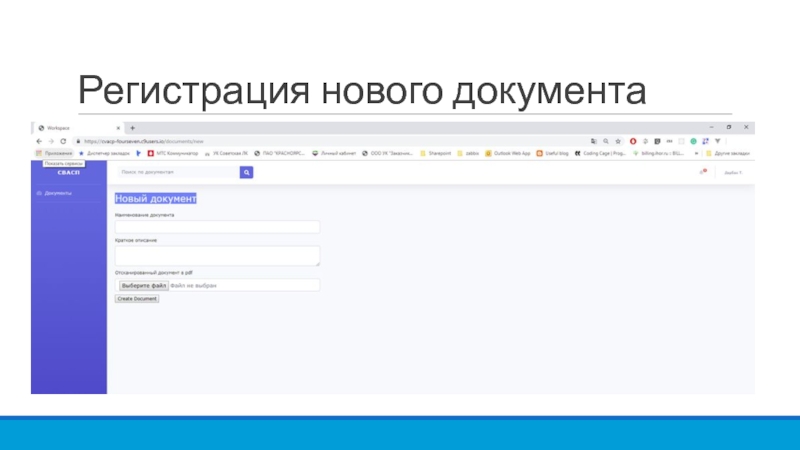Focus the Наименование документа field

click(217, 227)
